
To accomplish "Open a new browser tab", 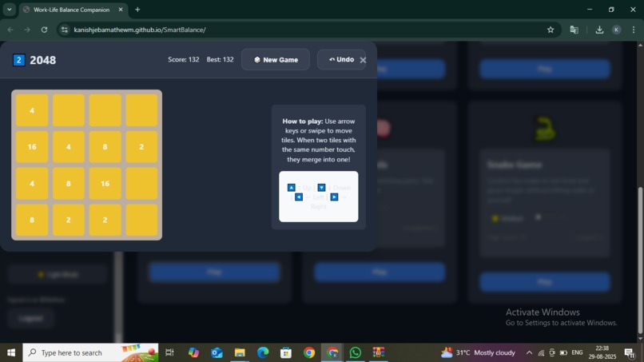I will pos(137,10).
